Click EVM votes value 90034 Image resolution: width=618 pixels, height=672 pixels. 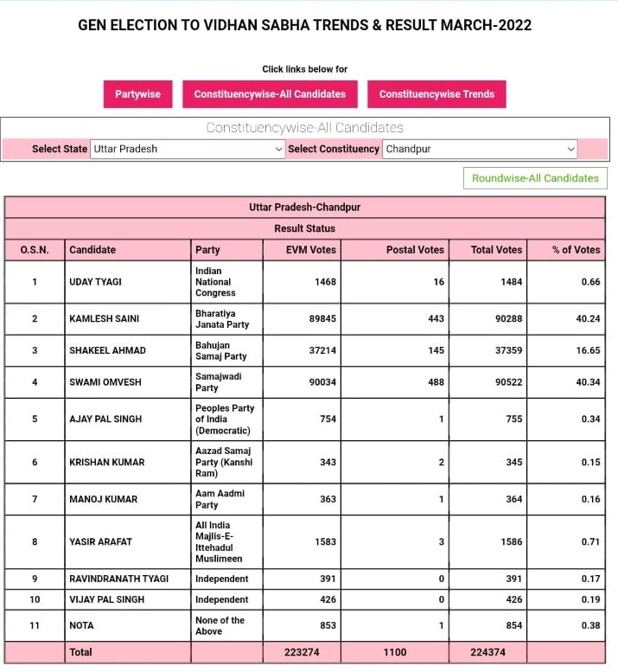tap(322, 382)
